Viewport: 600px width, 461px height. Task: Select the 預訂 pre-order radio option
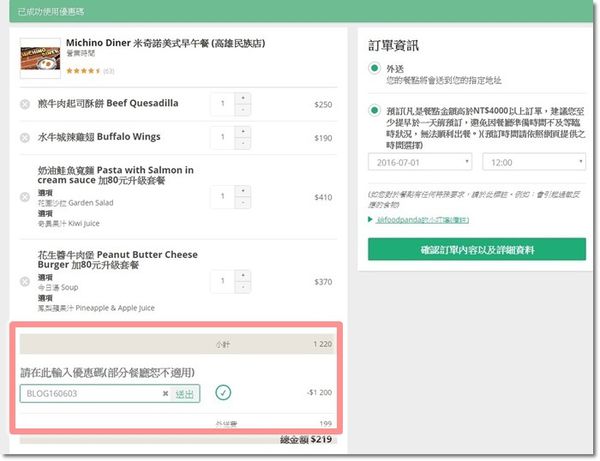374,110
